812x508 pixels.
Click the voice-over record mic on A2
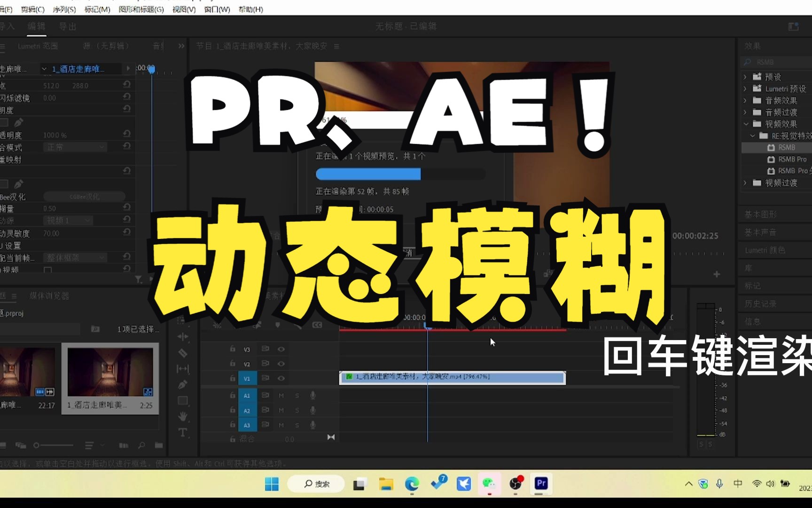(x=312, y=410)
